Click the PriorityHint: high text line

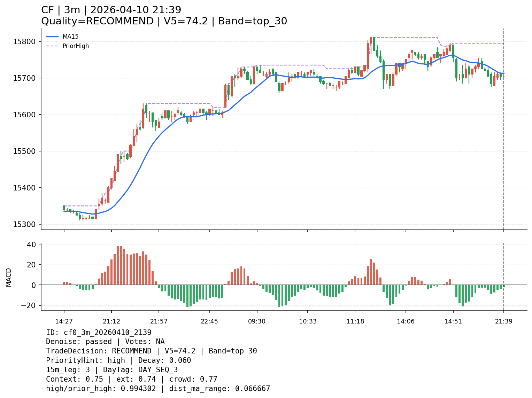click(x=118, y=360)
